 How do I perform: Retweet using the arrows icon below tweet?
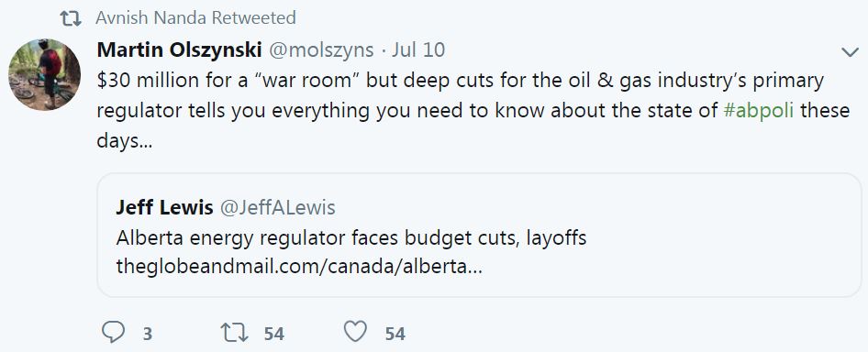234,333
